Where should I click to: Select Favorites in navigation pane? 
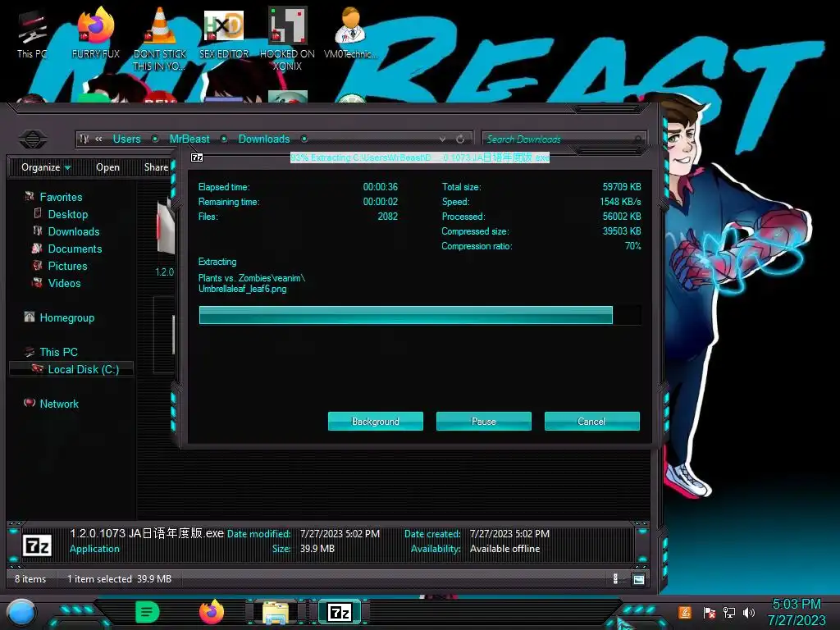click(61, 197)
